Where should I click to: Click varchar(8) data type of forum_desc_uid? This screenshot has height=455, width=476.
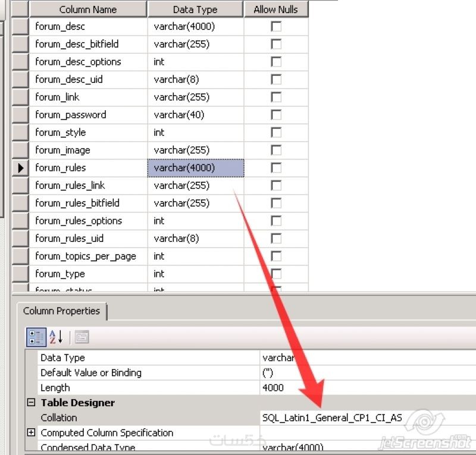(196, 79)
